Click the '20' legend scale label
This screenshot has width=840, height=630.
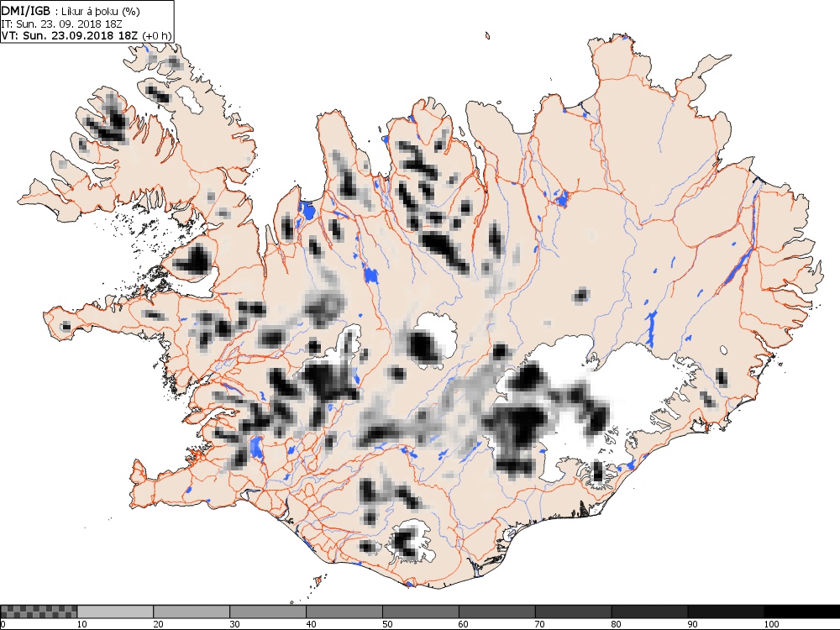(158, 624)
